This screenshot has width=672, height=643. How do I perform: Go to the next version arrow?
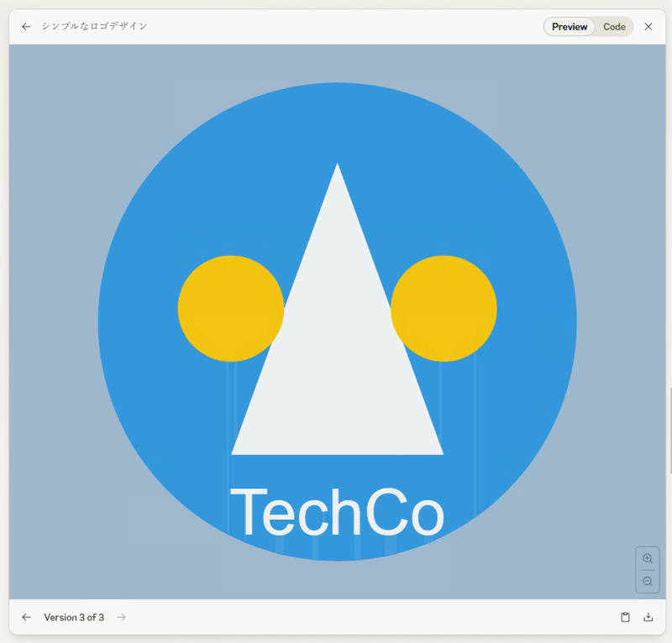point(121,617)
